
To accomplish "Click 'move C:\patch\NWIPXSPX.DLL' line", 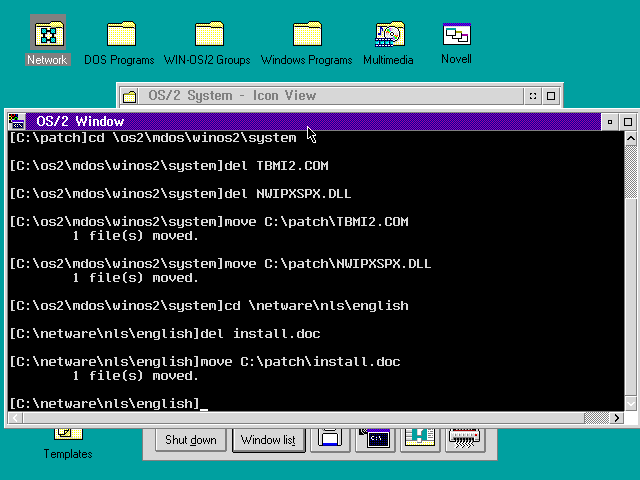I will coord(220,264).
